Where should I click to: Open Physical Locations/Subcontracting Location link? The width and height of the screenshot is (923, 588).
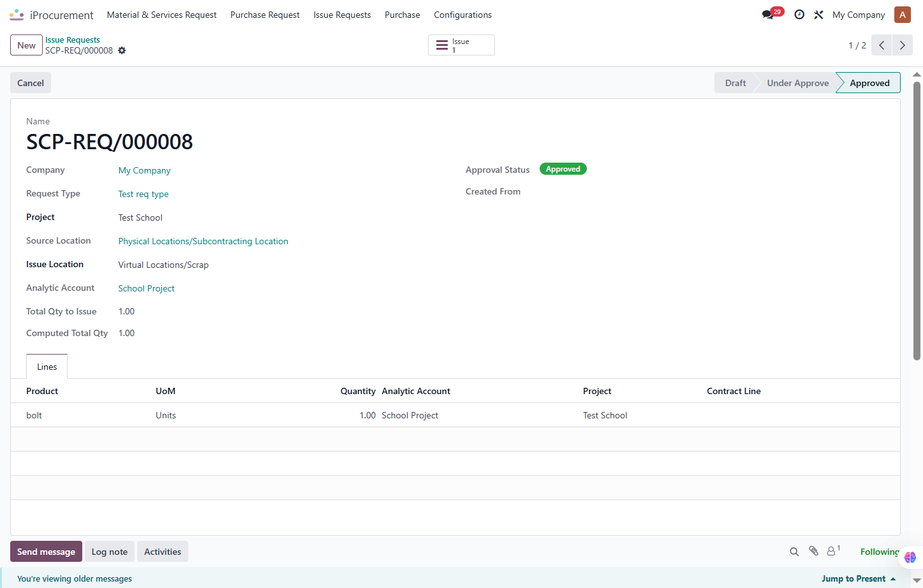point(203,241)
